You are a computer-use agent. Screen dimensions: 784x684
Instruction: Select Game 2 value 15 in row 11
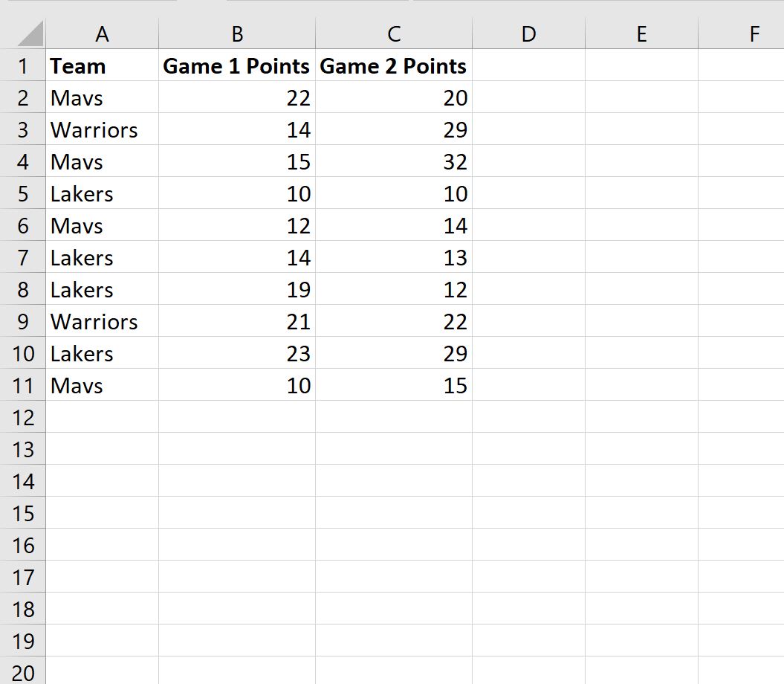394,385
